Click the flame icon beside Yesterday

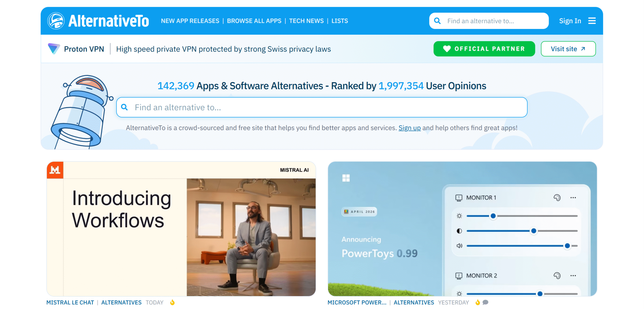(x=478, y=302)
